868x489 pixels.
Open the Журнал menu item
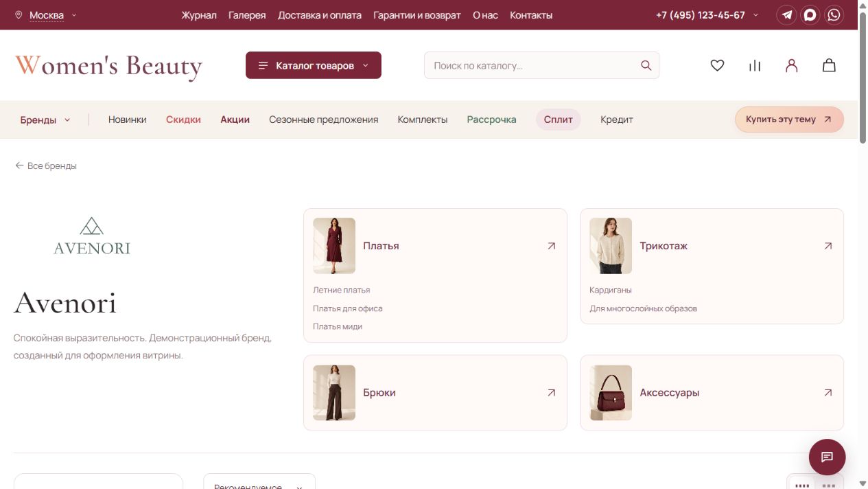click(x=199, y=15)
